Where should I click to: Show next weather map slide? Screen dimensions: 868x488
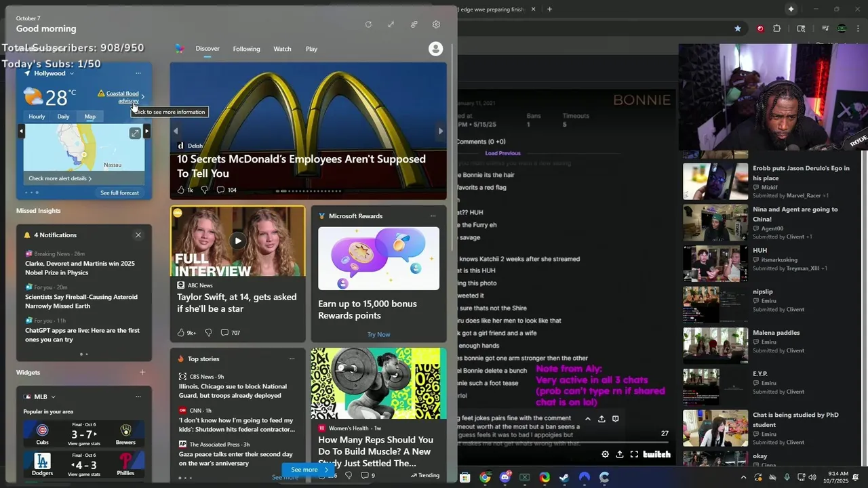146,131
